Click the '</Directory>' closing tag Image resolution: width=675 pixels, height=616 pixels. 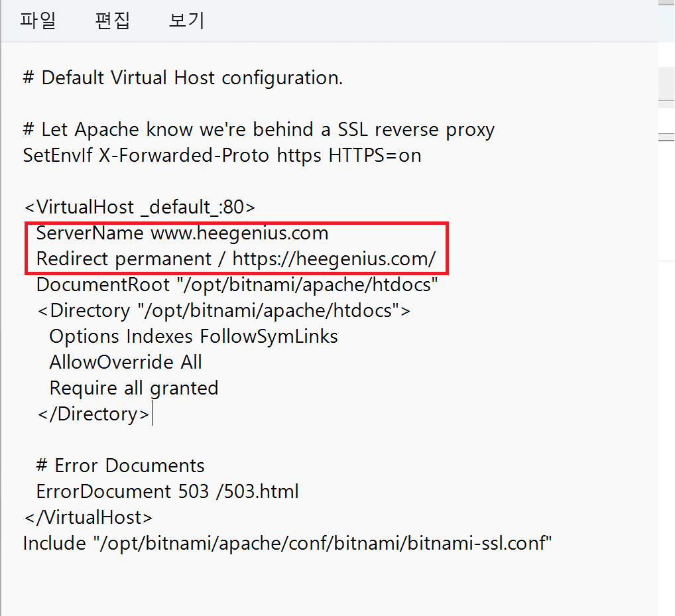pyautogui.click(x=93, y=414)
